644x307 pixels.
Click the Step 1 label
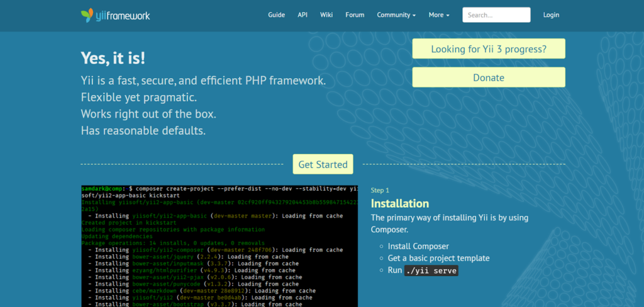point(380,190)
